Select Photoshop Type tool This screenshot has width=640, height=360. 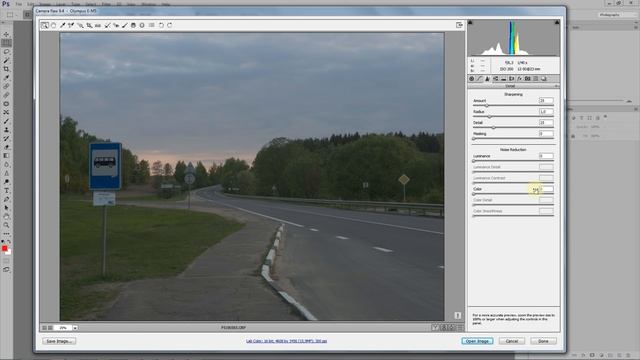[x=6, y=191]
